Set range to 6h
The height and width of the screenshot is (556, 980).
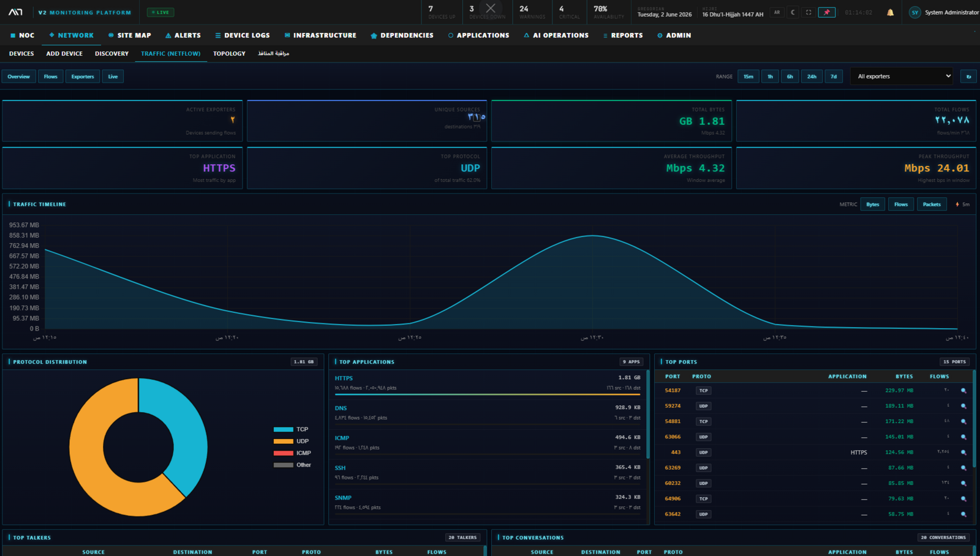790,77
